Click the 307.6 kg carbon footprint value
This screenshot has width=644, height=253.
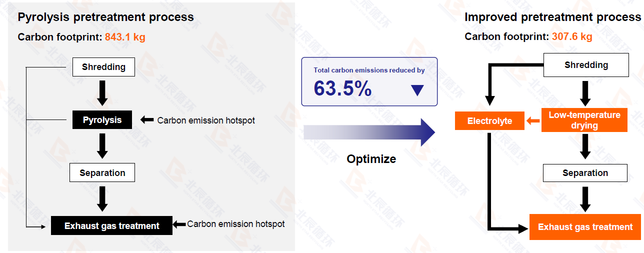(572, 36)
